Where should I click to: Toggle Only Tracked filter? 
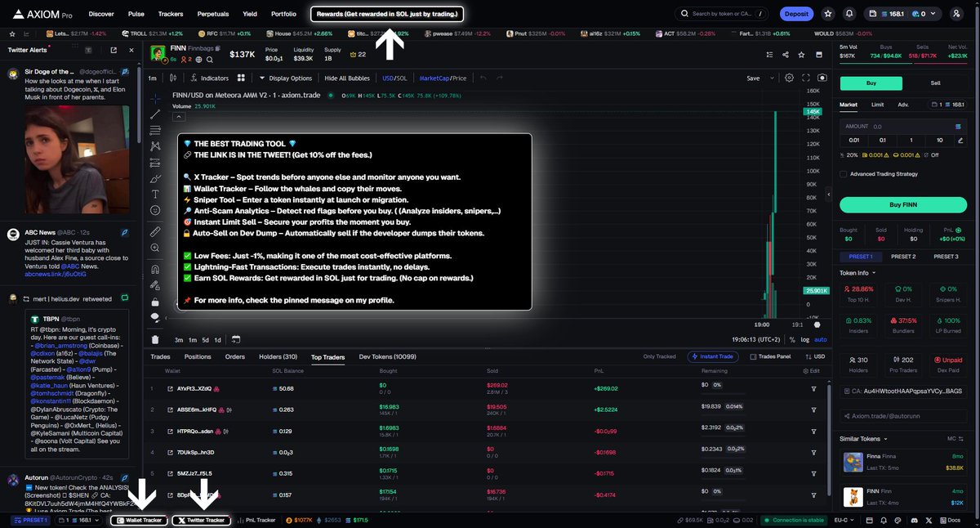click(659, 357)
